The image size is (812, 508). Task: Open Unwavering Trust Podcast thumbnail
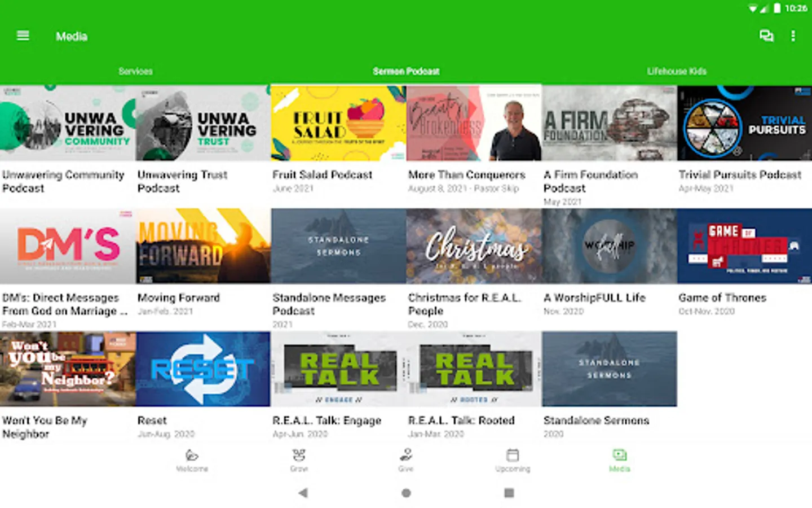[x=203, y=123]
